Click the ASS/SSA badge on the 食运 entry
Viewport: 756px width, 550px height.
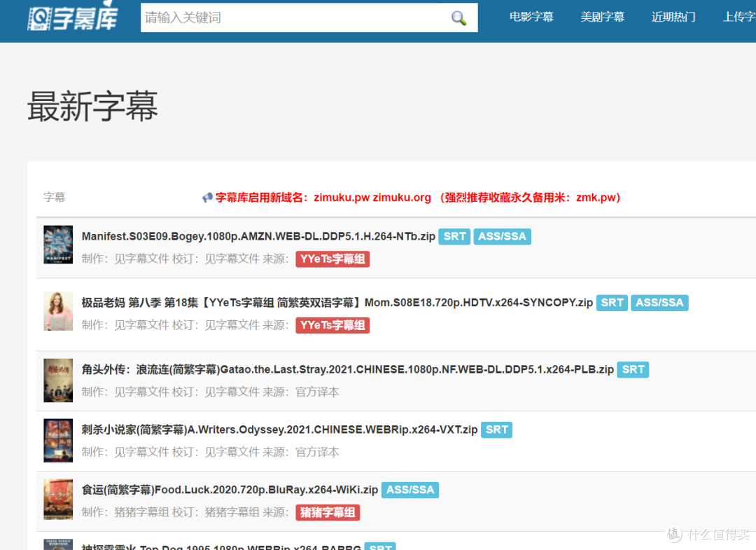410,490
